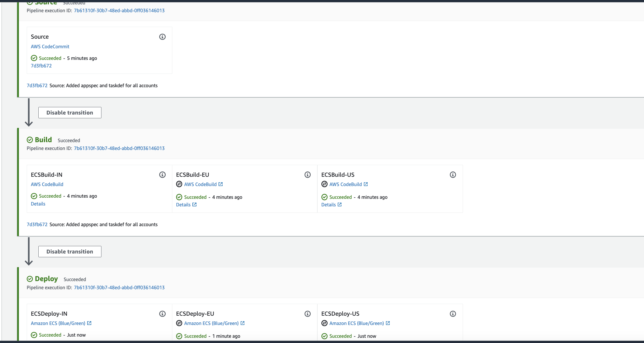Click info icon on ECSBuild-EU card
644x343 pixels.
pos(307,175)
